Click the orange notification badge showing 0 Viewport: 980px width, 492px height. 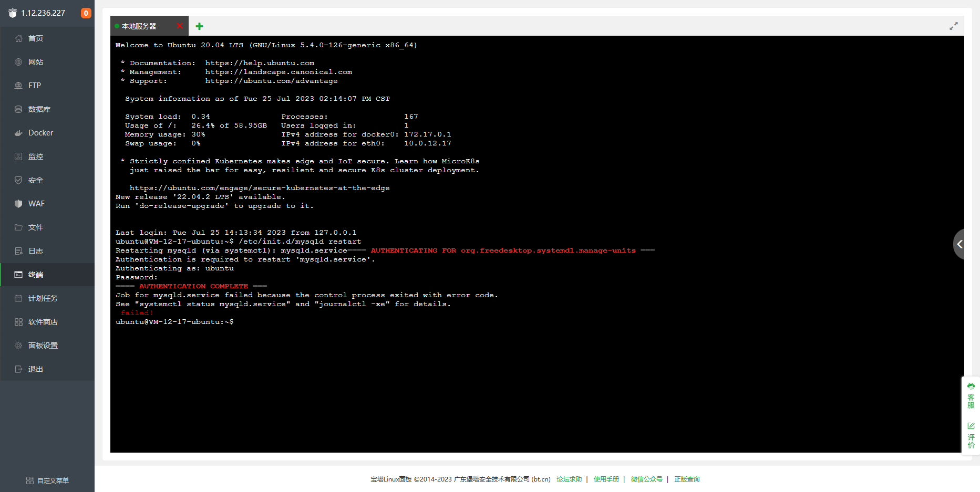point(86,13)
